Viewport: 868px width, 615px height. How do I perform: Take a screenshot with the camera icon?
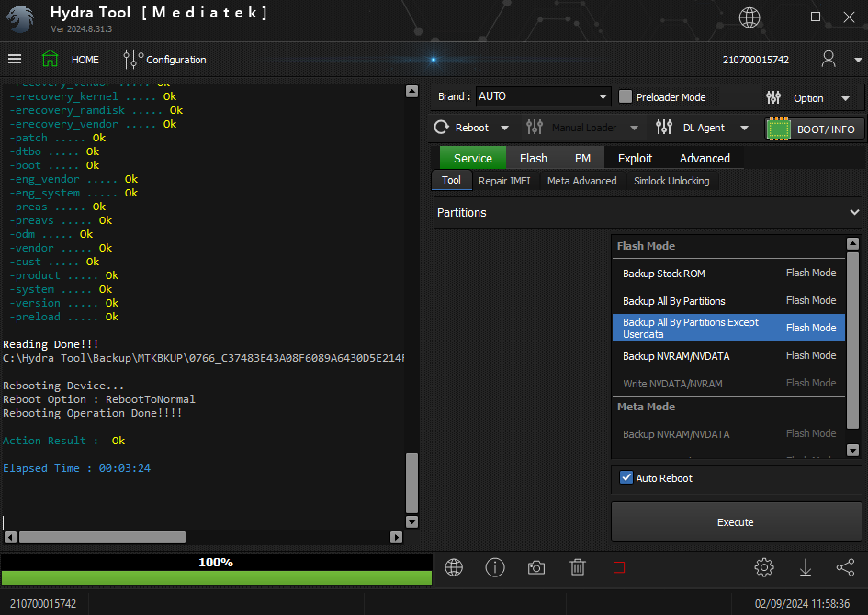click(536, 568)
